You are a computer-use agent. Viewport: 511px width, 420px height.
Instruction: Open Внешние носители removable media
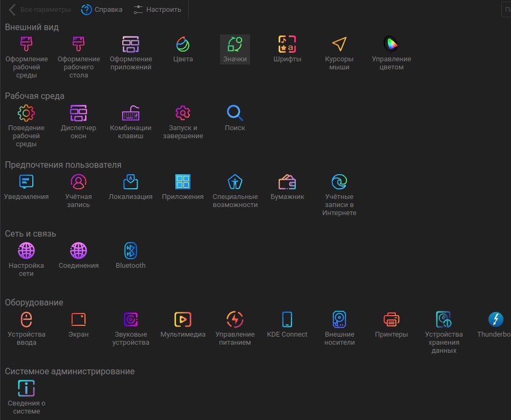pyautogui.click(x=339, y=328)
